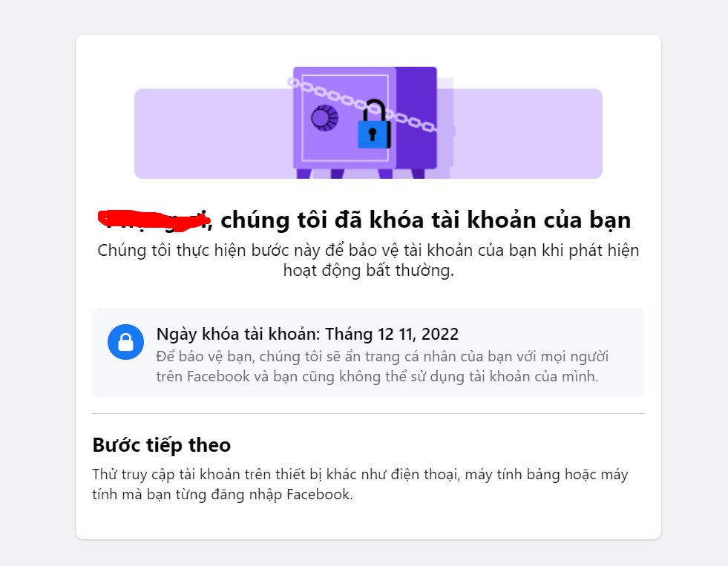Click the paragraph starting 'Chúng tôi thực hiện bước này'
The height and width of the screenshot is (566, 728).
click(x=368, y=260)
